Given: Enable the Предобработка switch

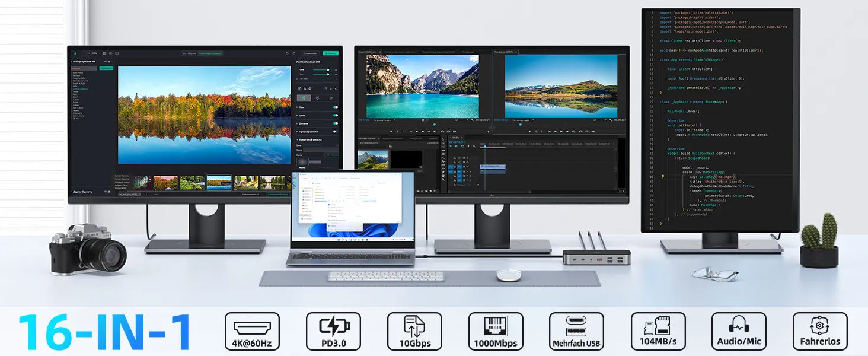Looking at the screenshot, I should pyautogui.click(x=335, y=131).
